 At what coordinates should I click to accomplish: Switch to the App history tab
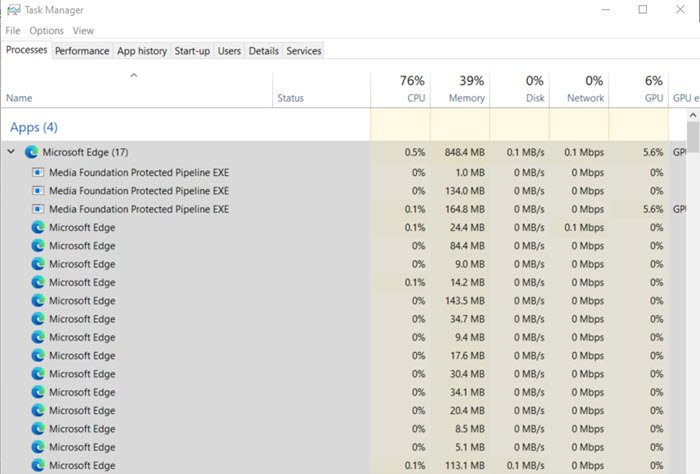click(141, 51)
